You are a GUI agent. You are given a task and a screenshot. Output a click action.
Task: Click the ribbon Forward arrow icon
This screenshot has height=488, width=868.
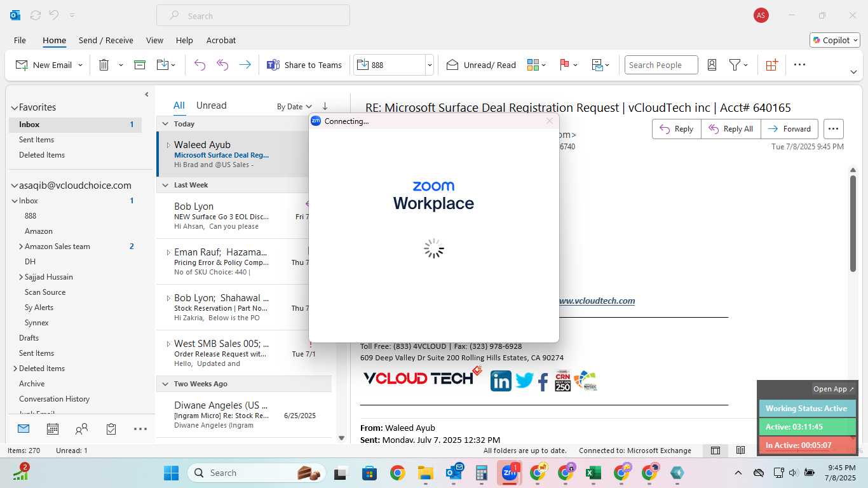click(x=245, y=65)
